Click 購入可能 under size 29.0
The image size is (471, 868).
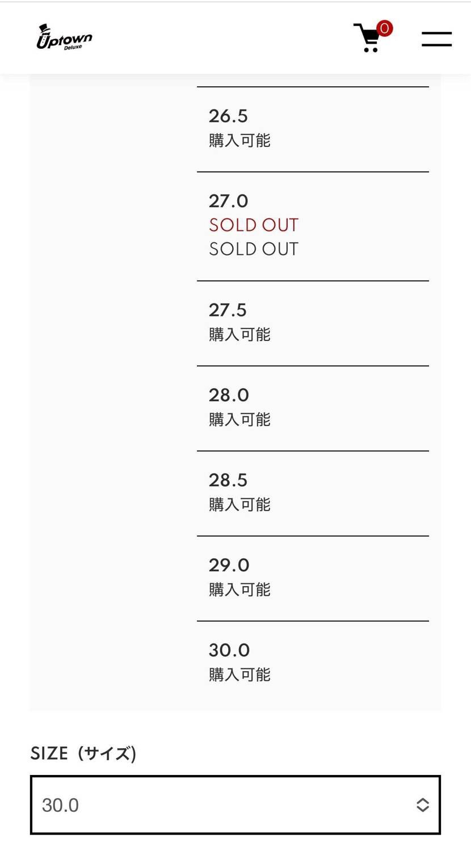(239, 589)
